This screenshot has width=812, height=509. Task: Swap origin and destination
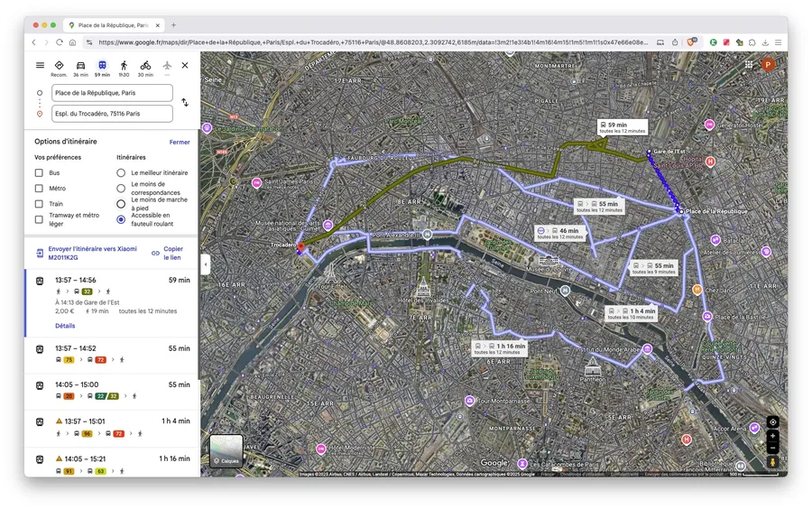[185, 103]
